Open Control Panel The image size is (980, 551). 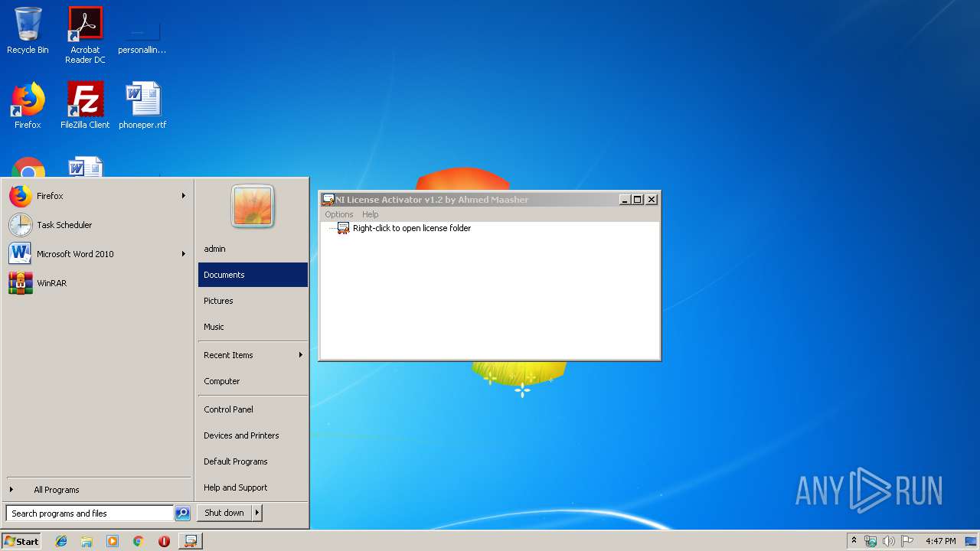click(253, 409)
